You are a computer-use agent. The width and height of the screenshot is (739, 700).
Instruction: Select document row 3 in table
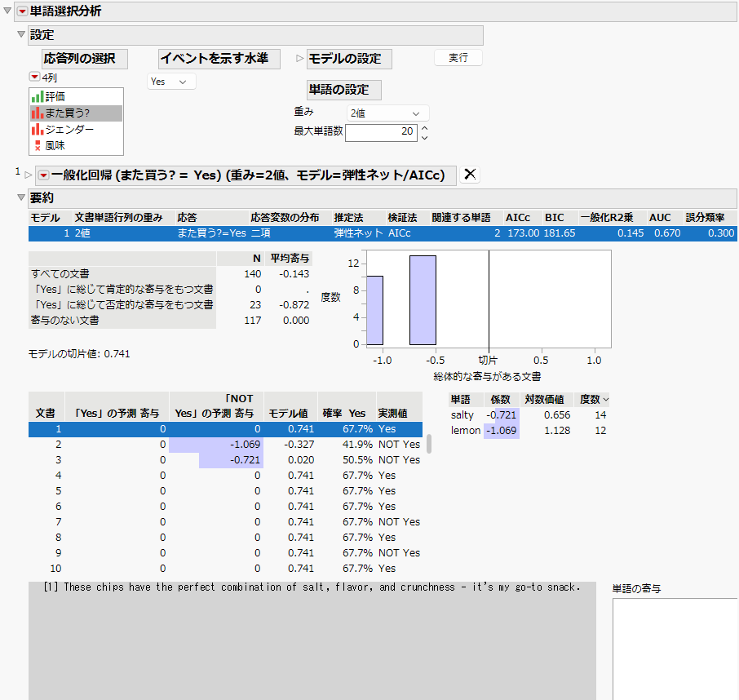coord(225,460)
